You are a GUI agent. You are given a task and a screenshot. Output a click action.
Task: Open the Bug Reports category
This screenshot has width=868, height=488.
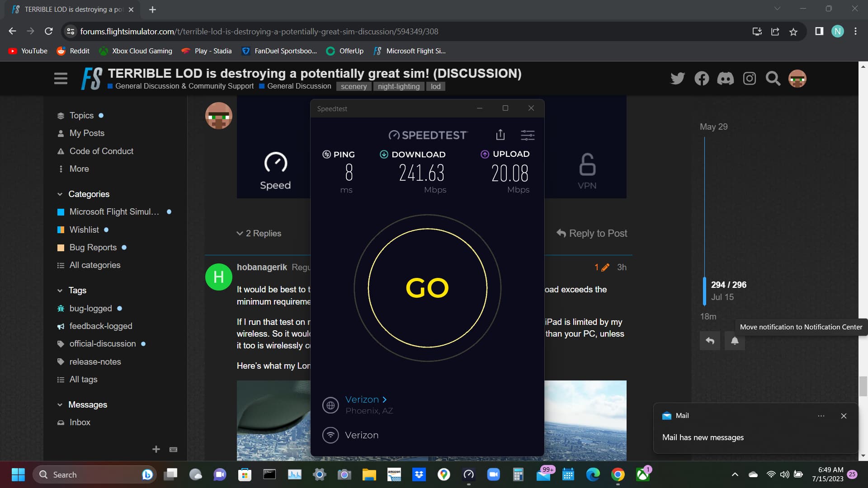tap(93, 247)
